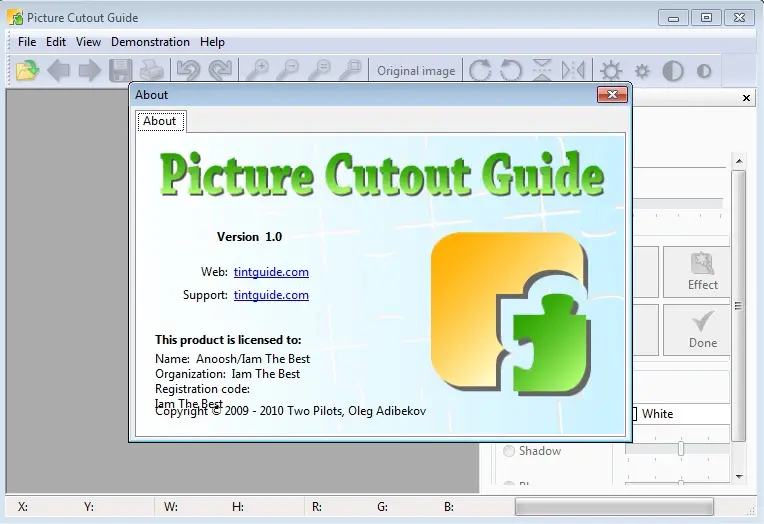Open the Web tintguide.com link
Screen dimensions: 764x524
pyautogui.click(x=271, y=272)
